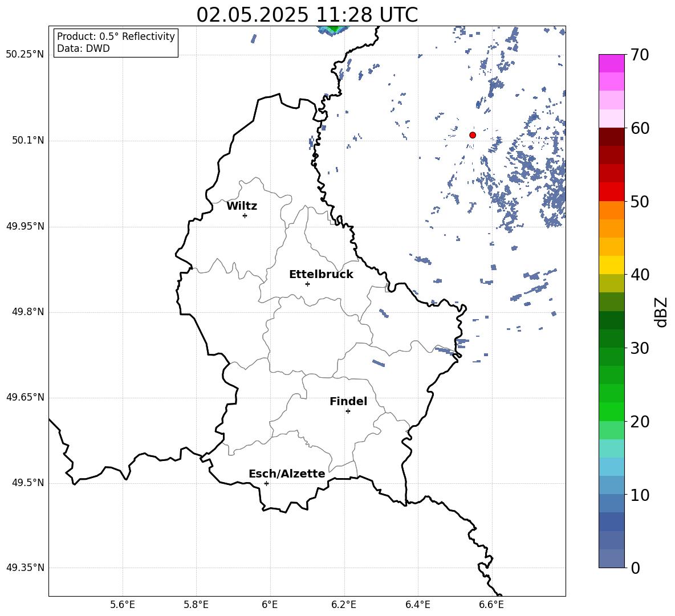Click the 5.6°E longitude label

point(123,605)
